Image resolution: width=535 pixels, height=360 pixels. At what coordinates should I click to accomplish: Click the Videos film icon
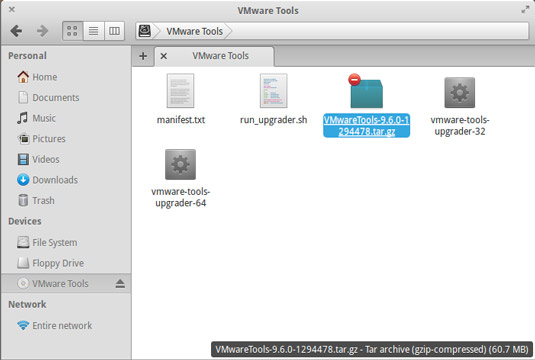point(23,159)
